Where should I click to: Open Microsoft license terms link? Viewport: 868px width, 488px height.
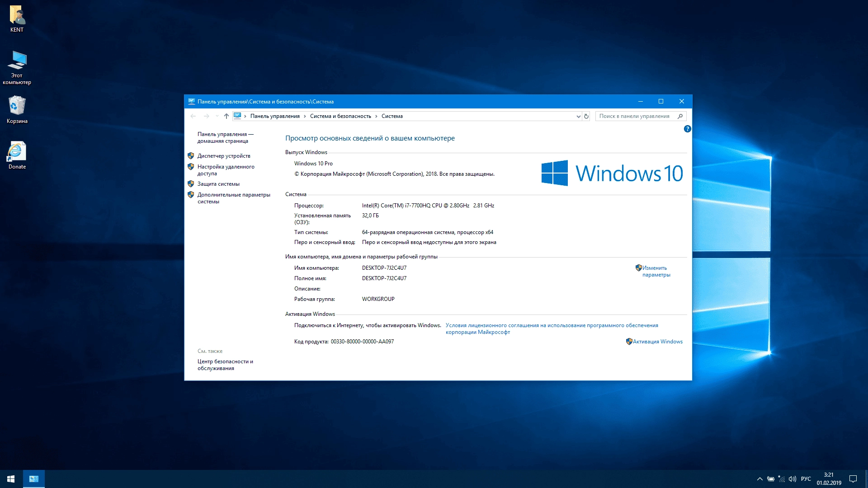pos(552,328)
